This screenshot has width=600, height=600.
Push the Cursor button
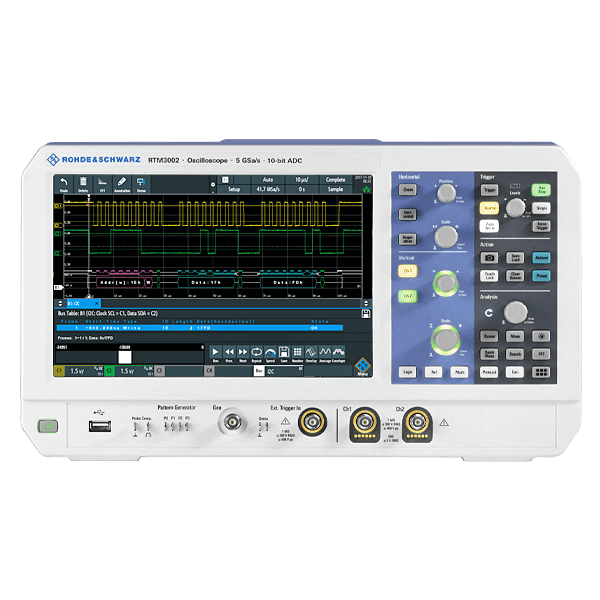[489, 336]
